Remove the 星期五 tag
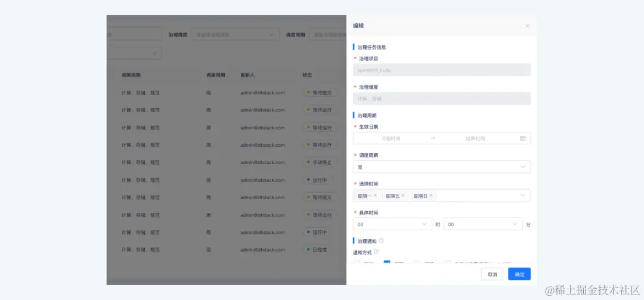The height and width of the screenshot is (300, 644). pos(403,196)
